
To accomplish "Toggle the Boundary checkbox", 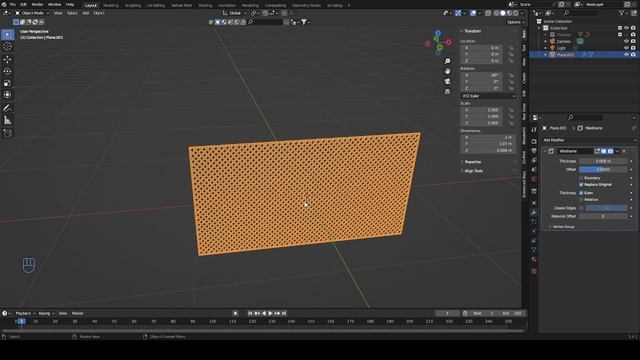I will click(x=581, y=178).
